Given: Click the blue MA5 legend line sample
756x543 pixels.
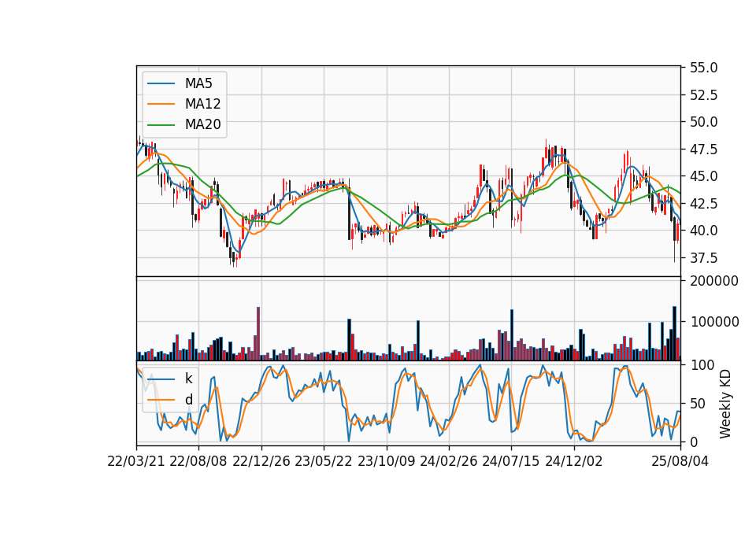Looking at the screenshot, I should coord(161,83).
